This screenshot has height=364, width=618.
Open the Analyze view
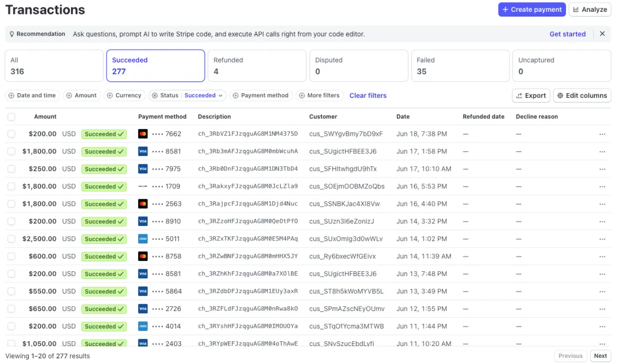tap(590, 9)
